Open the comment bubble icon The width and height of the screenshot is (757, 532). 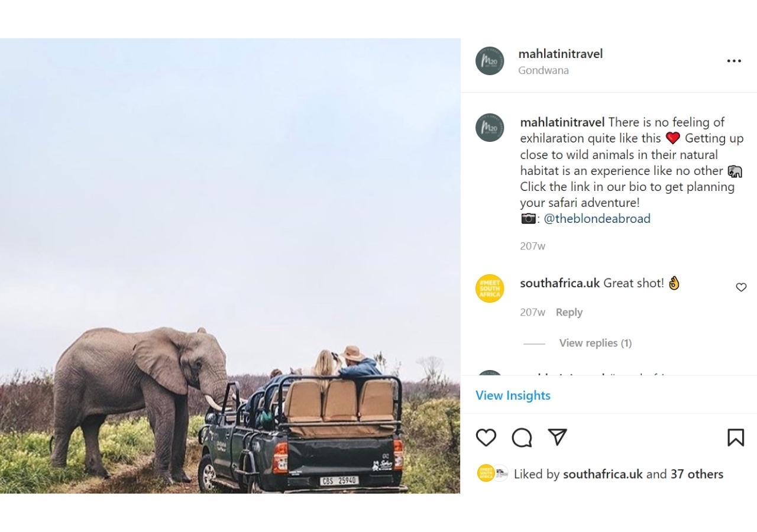tap(522, 438)
